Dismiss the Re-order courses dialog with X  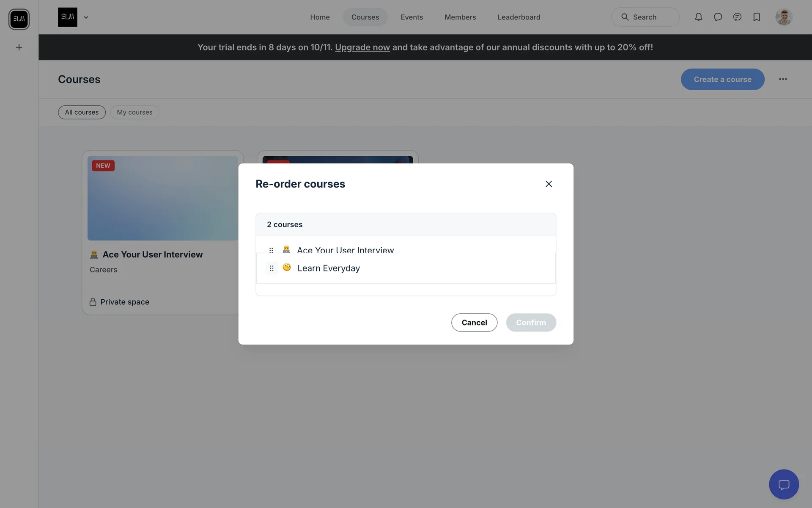(549, 184)
